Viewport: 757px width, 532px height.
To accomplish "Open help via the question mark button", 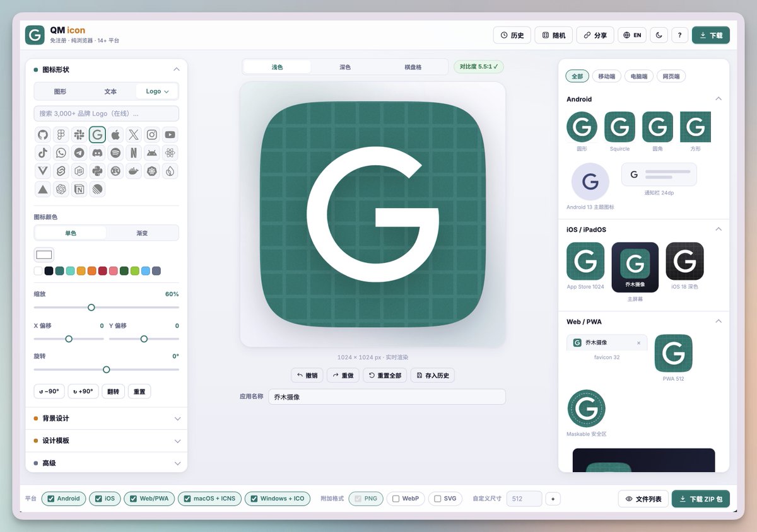I will point(679,35).
